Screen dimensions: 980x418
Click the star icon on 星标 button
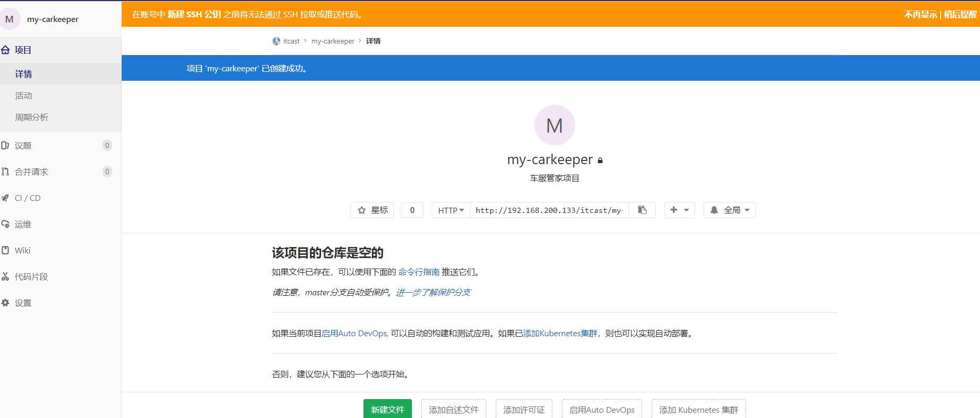click(361, 210)
